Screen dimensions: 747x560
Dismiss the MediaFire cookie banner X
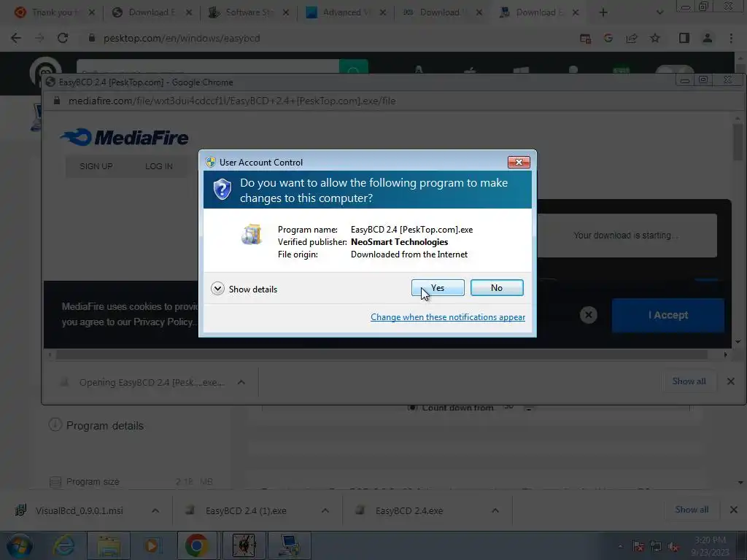(x=589, y=315)
